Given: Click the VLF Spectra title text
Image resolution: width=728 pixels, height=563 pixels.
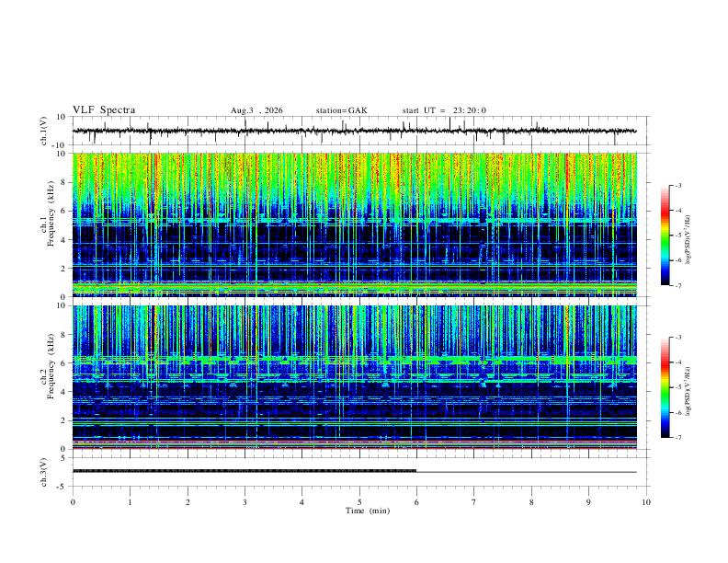Looking at the screenshot, I should click(104, 110).
